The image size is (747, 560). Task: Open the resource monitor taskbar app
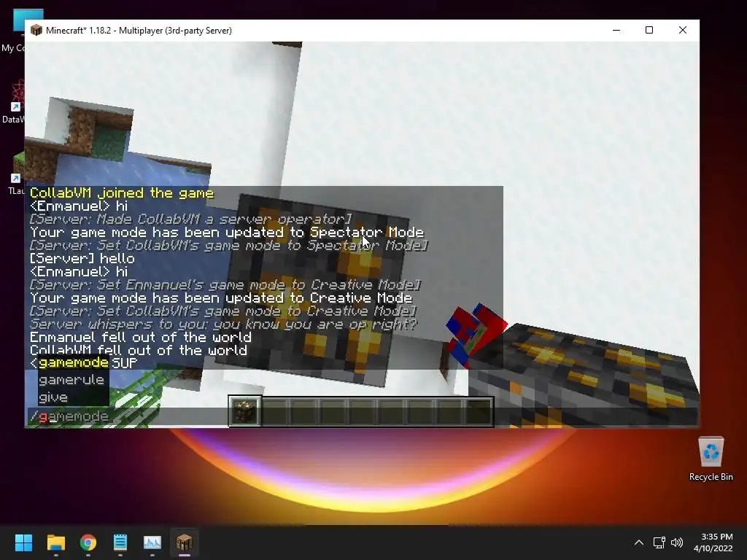pyautogui.click(x=152, y=542)
